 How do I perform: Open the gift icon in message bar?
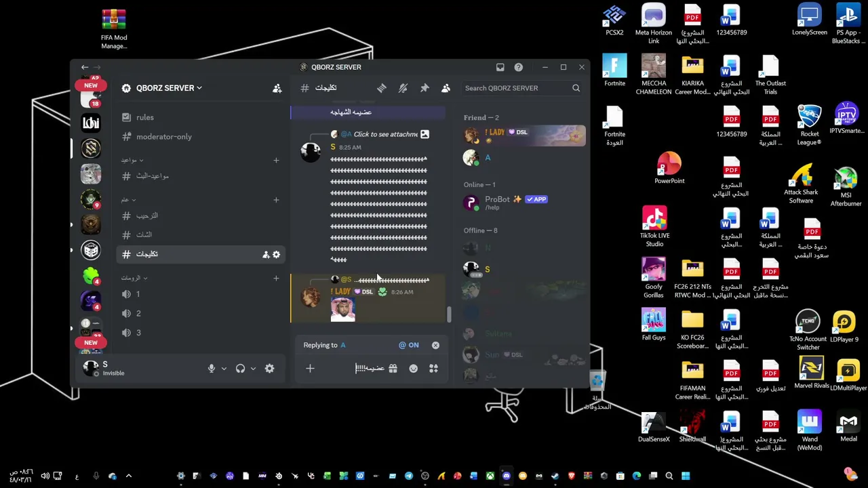(x=393, y=368)
